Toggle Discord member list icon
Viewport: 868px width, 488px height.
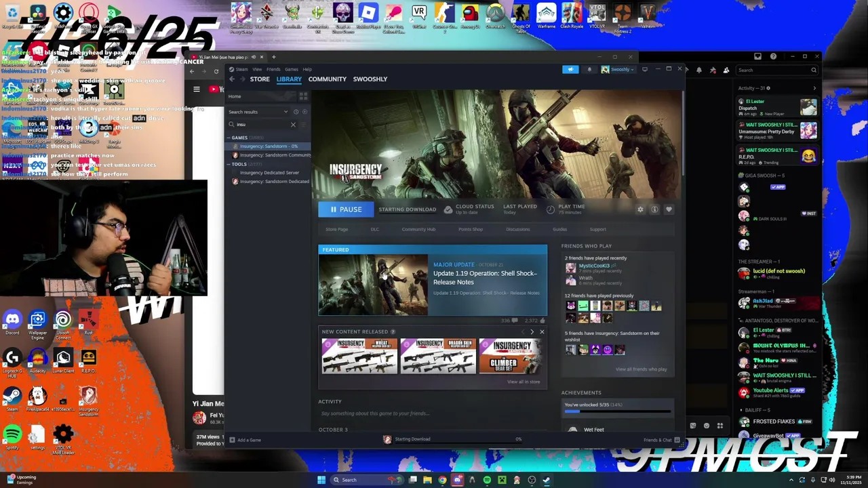tap(726, 70)
